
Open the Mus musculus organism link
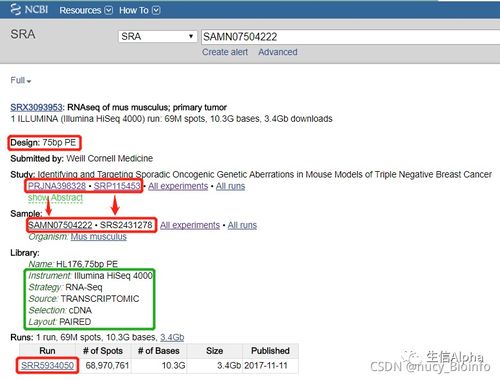click(x=99, y=237)
